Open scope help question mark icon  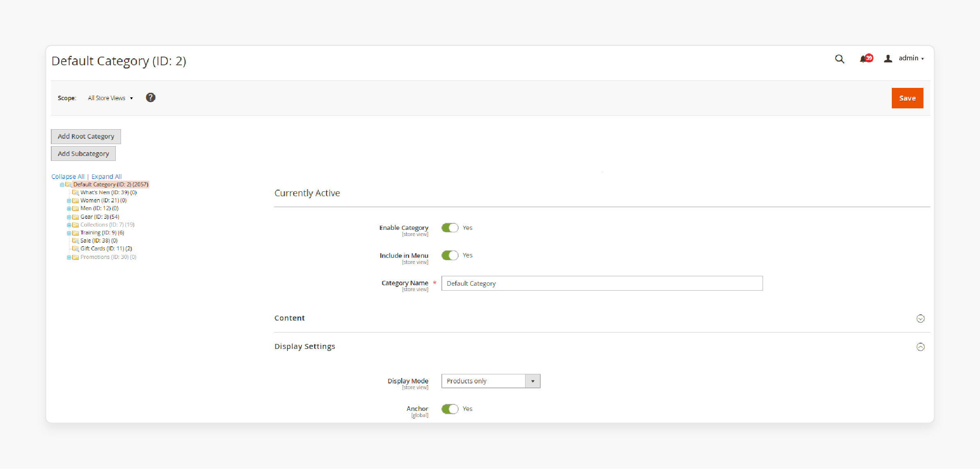(x=151, y=98)
